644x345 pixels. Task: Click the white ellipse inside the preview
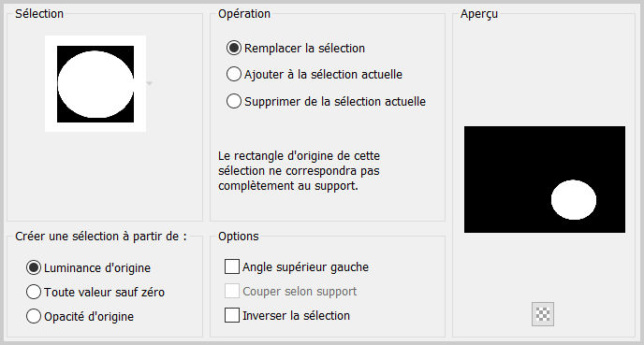click(574, 200)
